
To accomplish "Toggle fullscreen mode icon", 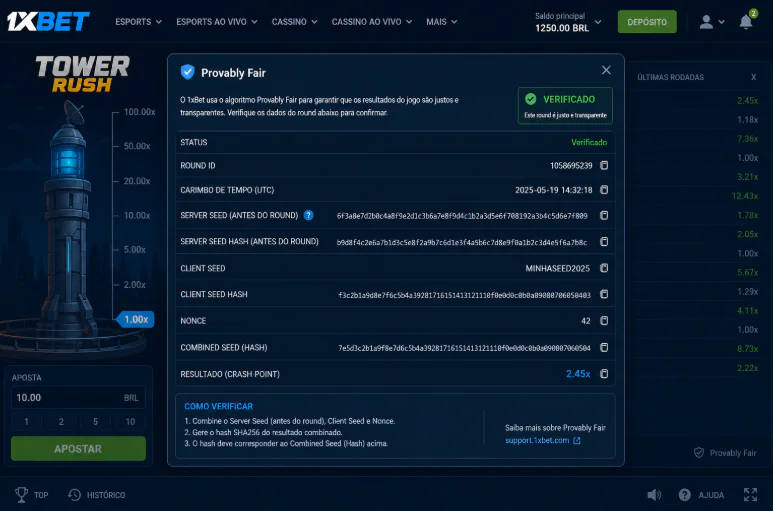I will [x=750, y=495].
